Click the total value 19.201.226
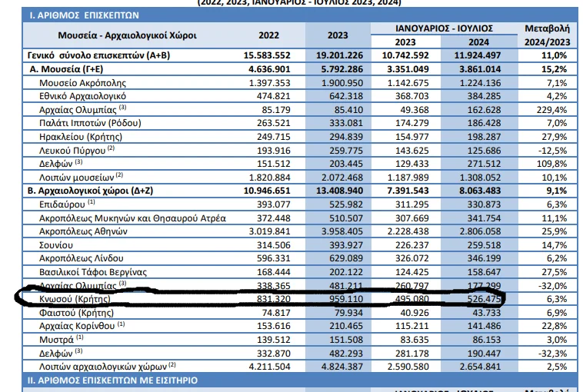This screenshot has width=583, height=392. [339, 56]
